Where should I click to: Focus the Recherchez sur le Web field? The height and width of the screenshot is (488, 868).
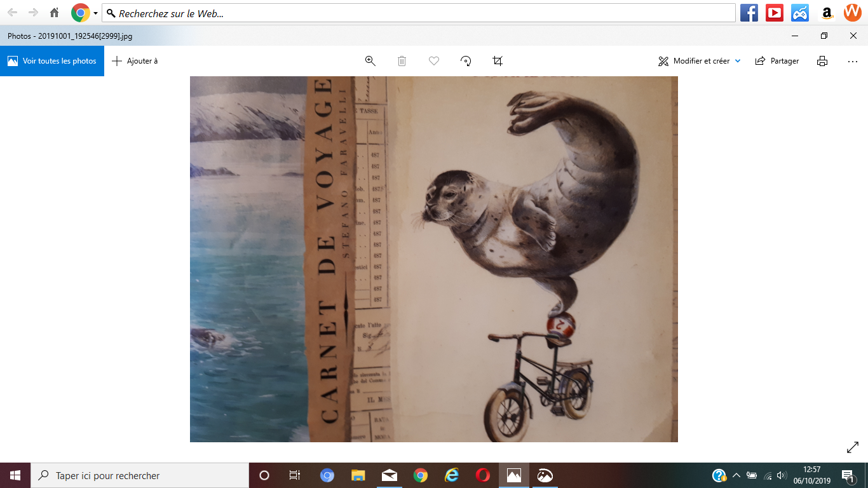(419, 13)
